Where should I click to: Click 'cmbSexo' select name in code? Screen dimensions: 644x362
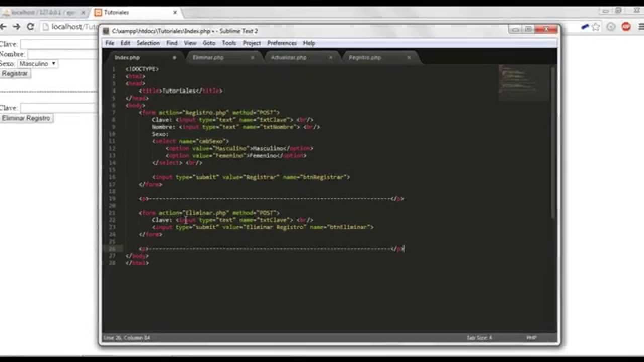pos(213,141)
